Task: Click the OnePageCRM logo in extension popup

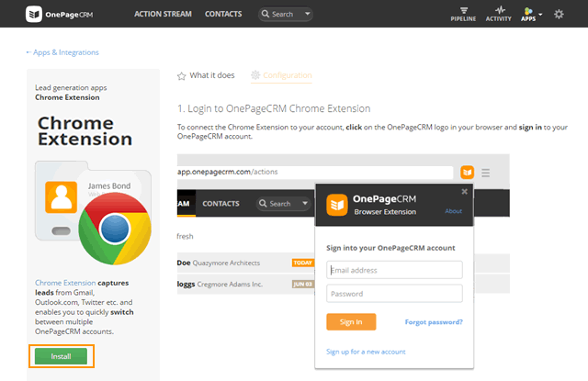Action: pyautogui.click(x=337, y=205)
